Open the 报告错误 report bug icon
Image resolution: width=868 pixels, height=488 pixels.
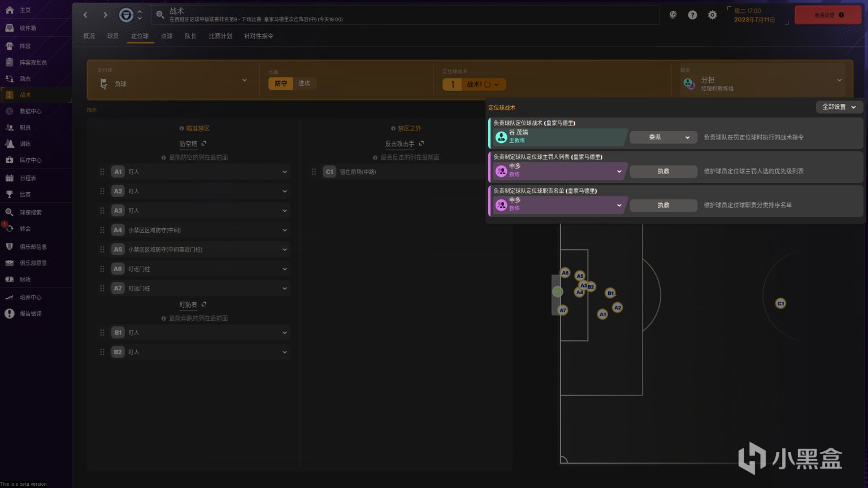point(10,313)
